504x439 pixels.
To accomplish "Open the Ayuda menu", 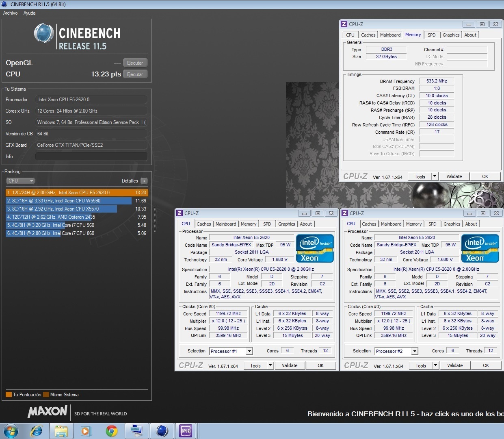I will click(29, 13).
